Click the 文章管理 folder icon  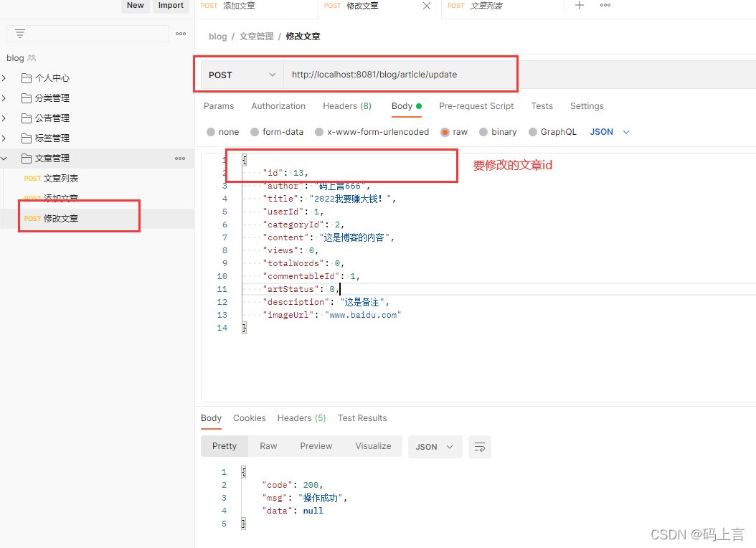pyautogui.click(x=27, y=158)
